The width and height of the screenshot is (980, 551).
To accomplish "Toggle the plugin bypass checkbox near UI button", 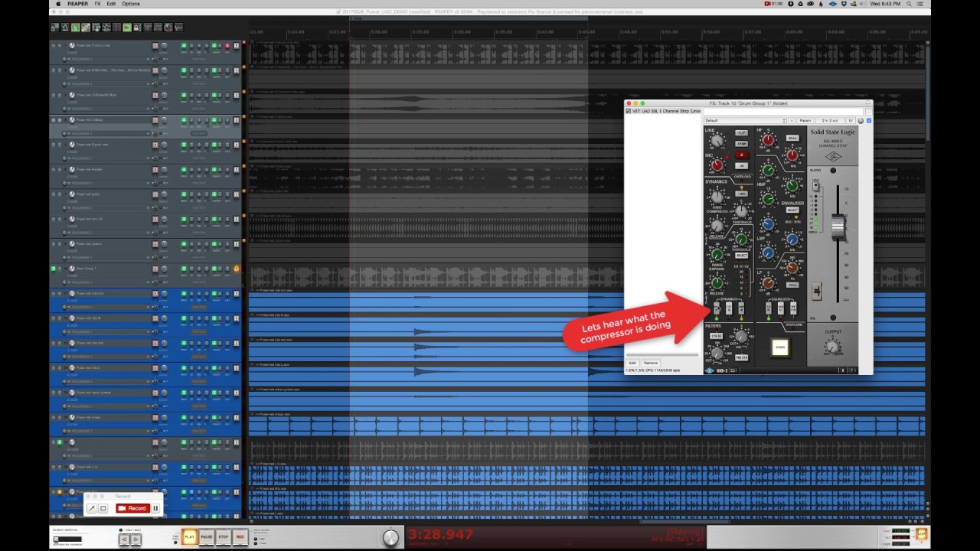I will click(x=869, y=120).
